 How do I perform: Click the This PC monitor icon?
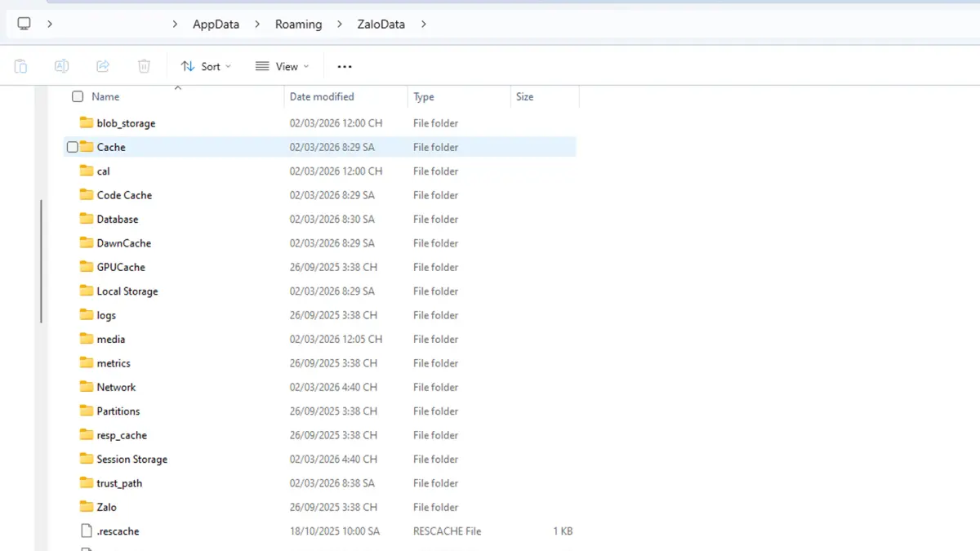pyautogui.click(x=24, y=24)
